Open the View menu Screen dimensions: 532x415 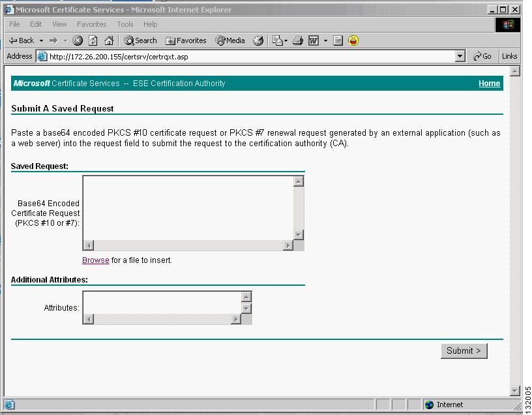[59, 24]
